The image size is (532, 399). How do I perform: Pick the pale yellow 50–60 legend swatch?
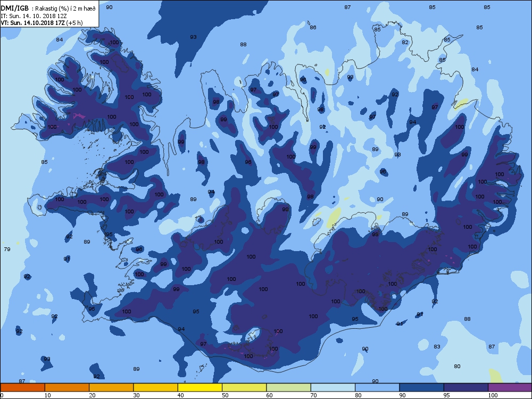(x=244, y=387)
